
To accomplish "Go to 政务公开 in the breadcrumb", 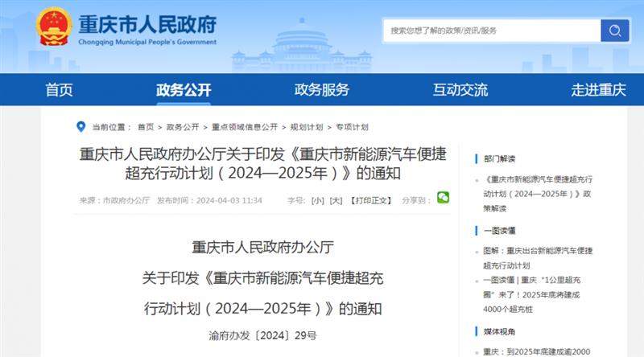I will tap(183, 127).
